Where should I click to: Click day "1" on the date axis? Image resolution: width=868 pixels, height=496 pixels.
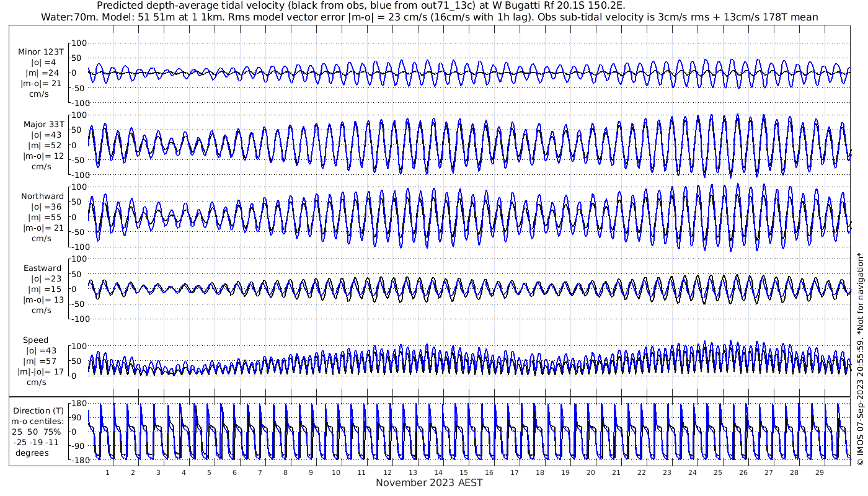(107, 472)
